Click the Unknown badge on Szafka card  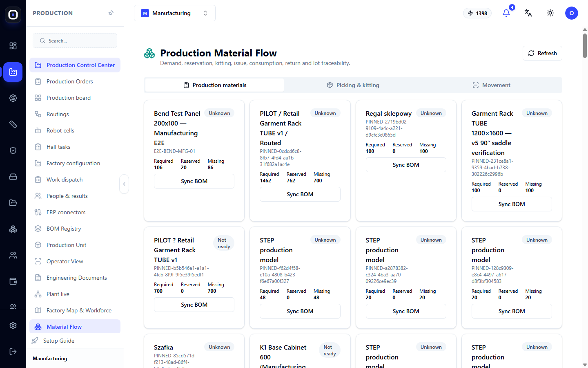[219, 347]
